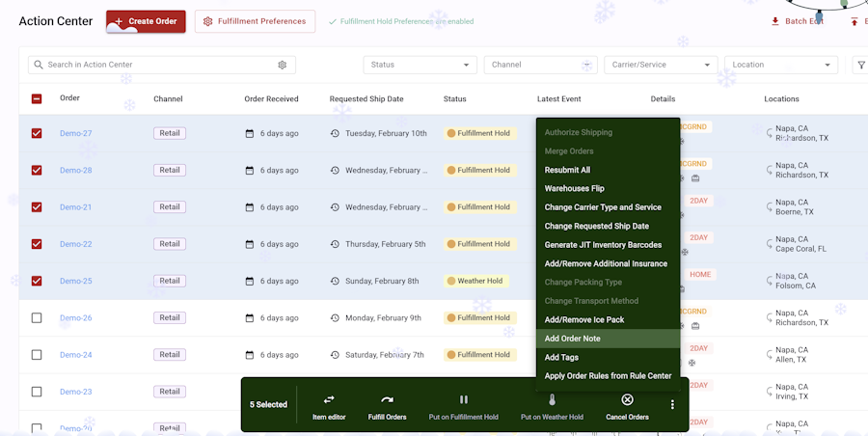
Task: Click the Put on Weather Hold thermometer icon
Action: point(552,399)
